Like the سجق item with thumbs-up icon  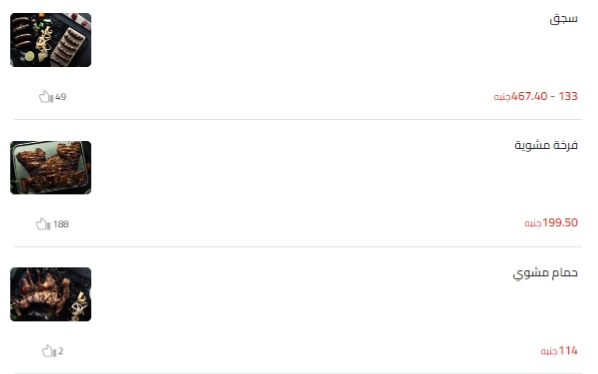[46, 97]
